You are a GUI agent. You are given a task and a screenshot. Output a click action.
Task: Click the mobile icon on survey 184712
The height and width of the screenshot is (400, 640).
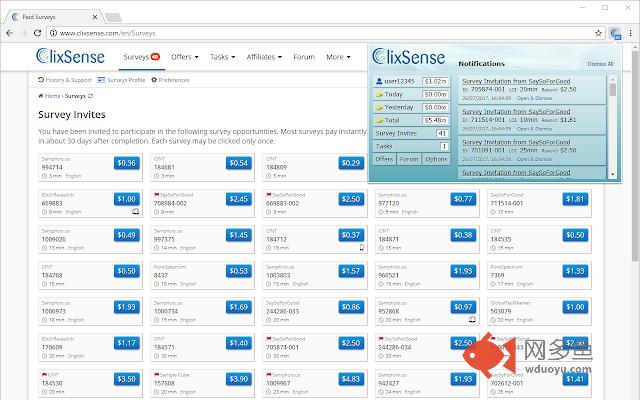coord(361,247)
